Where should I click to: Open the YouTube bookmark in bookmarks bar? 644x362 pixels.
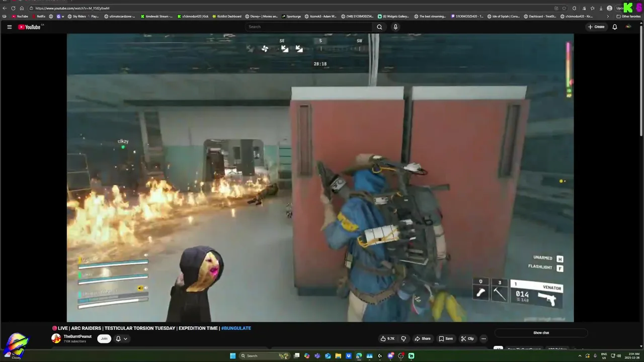pyautogui.click(x=20, y=16)
